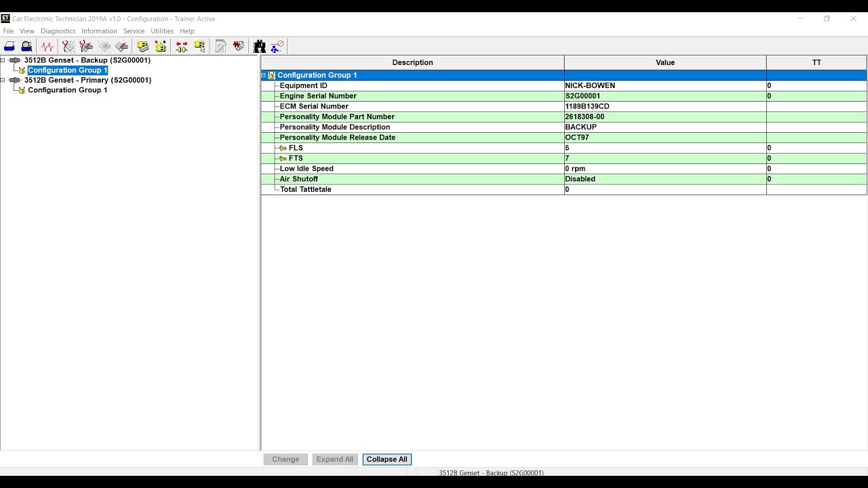Select the Low Idle Speed row

(x=564, y=169)
